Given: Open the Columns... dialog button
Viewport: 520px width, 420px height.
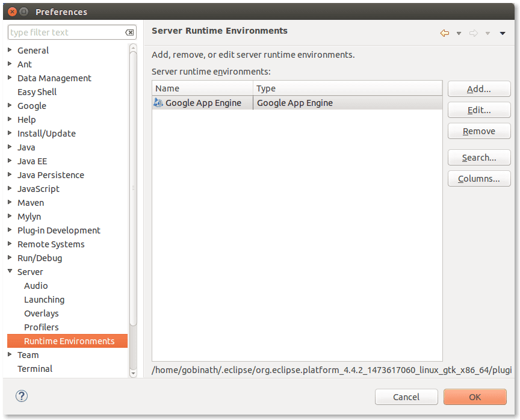Looking at the screenshot, I should tap(479, 179).
